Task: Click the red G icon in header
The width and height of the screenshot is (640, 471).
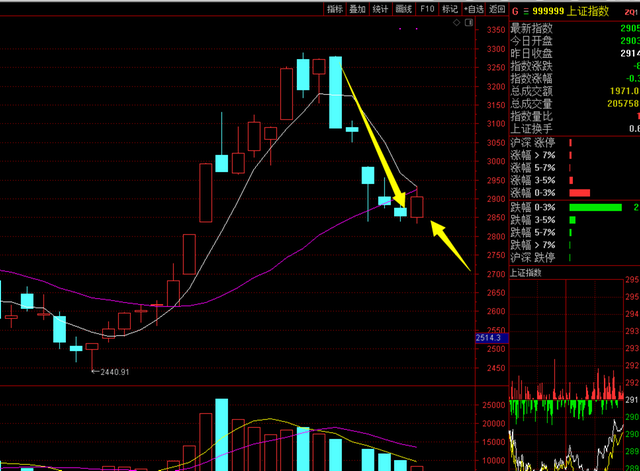Action: [x=515, y=11]
